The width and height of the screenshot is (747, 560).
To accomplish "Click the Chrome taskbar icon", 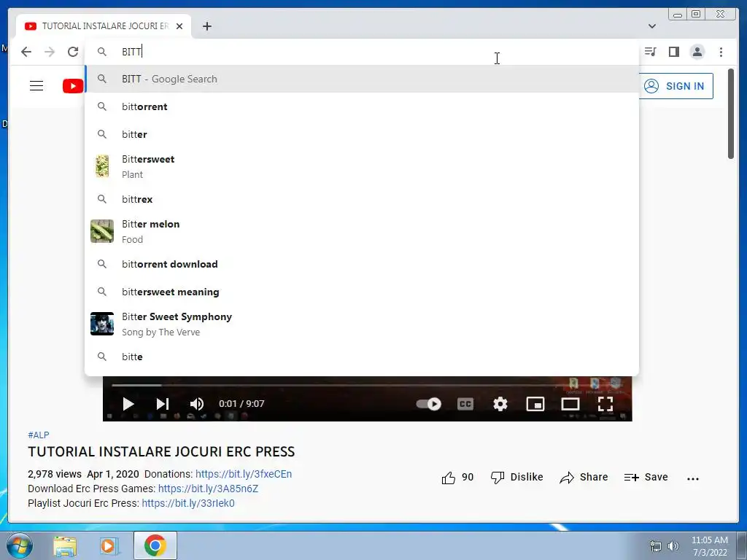I will tap(155, 545).
